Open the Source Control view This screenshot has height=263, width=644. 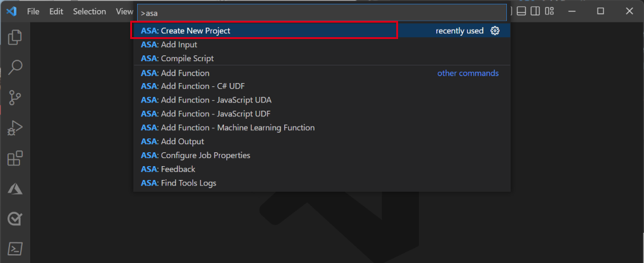(15, 98)
